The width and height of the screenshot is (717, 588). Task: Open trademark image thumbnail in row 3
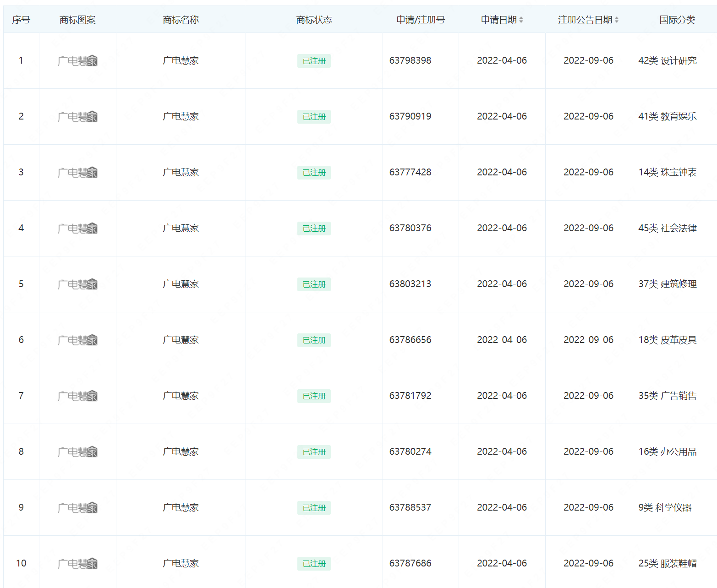77,173
